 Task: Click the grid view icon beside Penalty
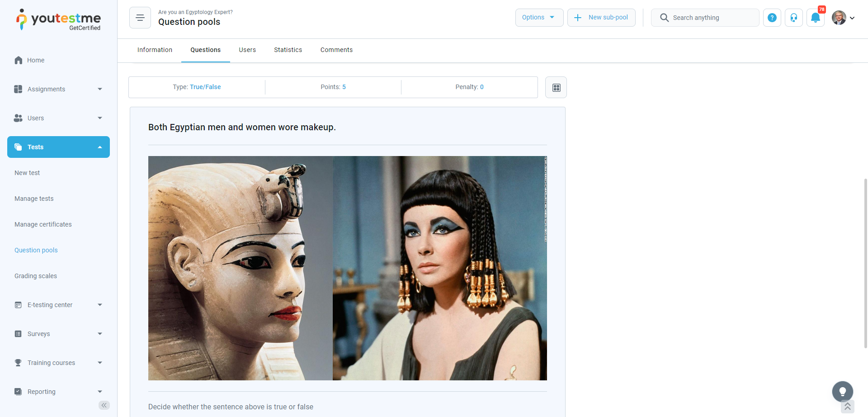coord(556,87)
